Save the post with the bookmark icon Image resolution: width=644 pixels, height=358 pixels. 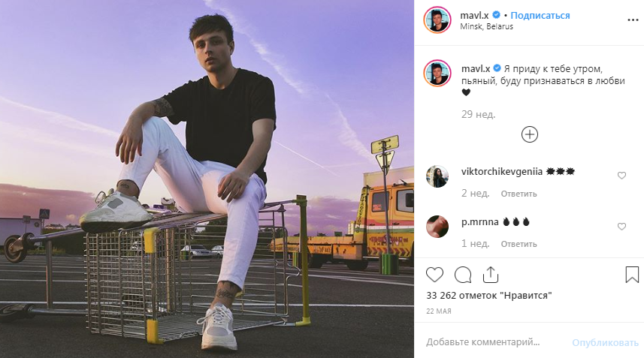(632, 275)
